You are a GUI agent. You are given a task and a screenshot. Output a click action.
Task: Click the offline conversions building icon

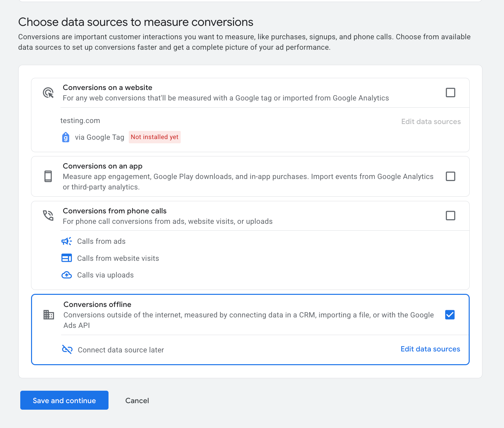pyautogui.click(x=49, y=315)
